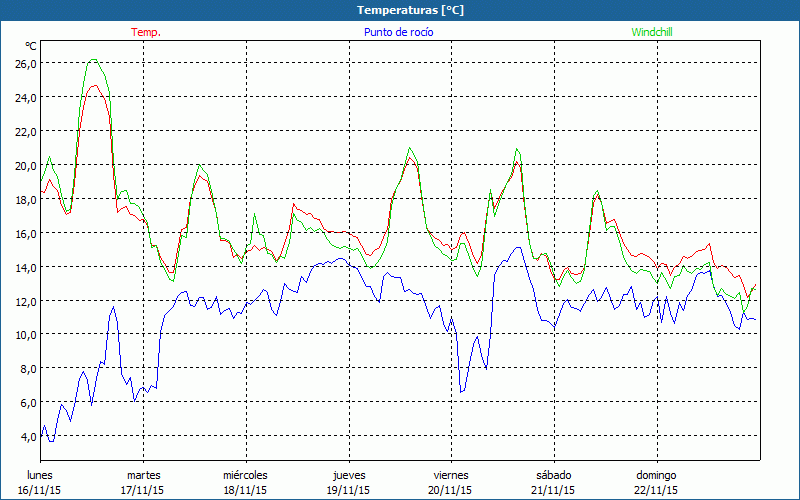Click the lunes day label

[40, 475]
